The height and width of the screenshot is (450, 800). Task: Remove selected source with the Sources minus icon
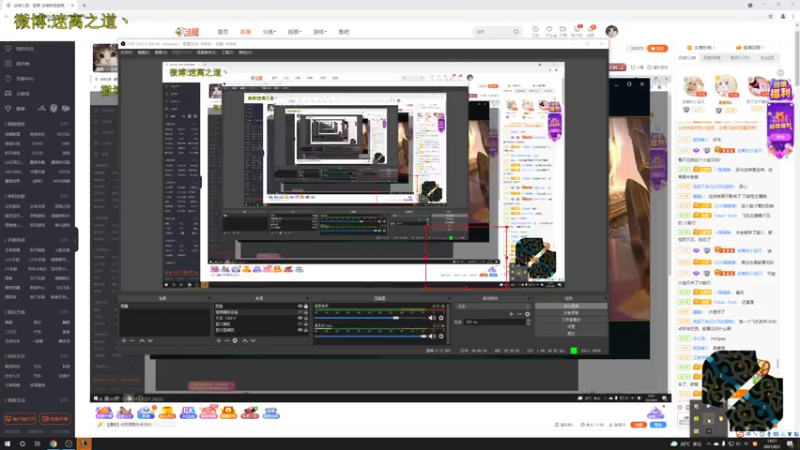coord(227,340)
